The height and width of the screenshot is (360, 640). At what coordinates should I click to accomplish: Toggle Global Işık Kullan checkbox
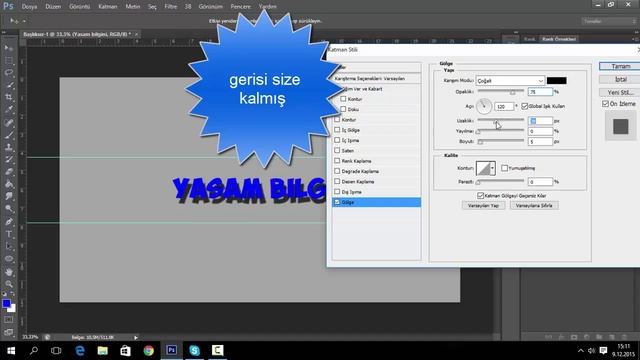pyautogui.click(x=524, y=106)
